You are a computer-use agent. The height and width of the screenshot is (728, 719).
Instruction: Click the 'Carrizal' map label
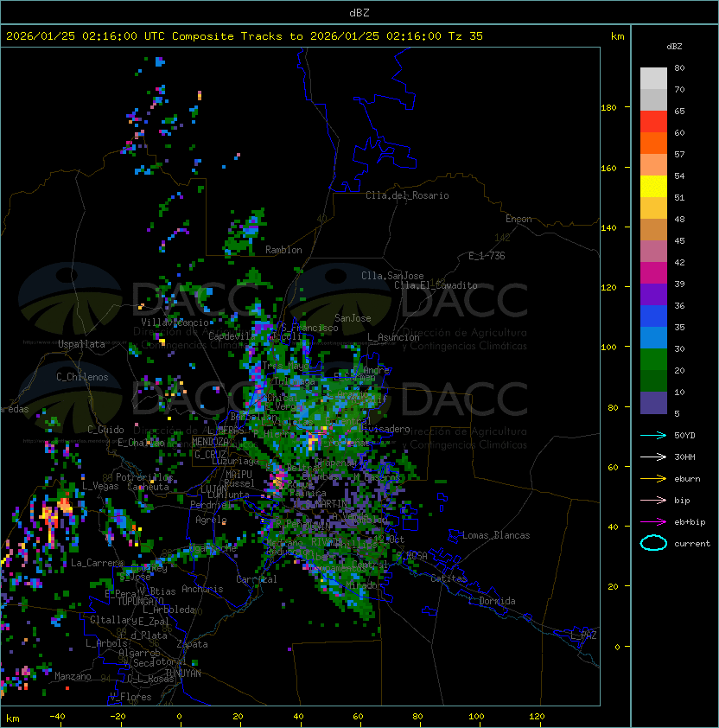point(257,579)
